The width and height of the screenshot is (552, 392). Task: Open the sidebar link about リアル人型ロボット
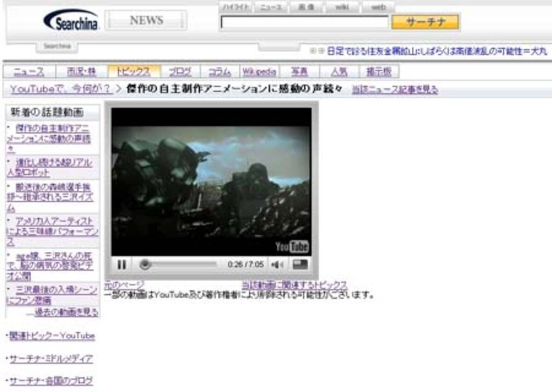pyautogui.click(x=50, y=168)
